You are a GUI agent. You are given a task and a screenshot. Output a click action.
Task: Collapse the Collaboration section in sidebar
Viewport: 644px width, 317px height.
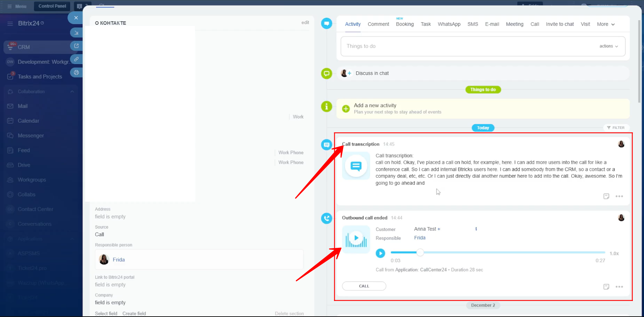72,92
